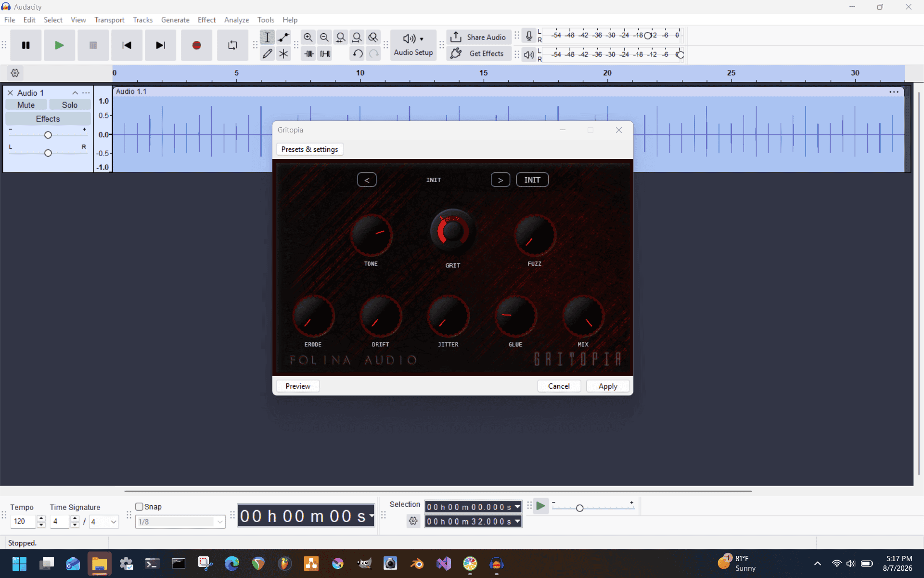Viewport: 924px width, 578px height.
Task: Click the Record button
Action: (196, 45)
